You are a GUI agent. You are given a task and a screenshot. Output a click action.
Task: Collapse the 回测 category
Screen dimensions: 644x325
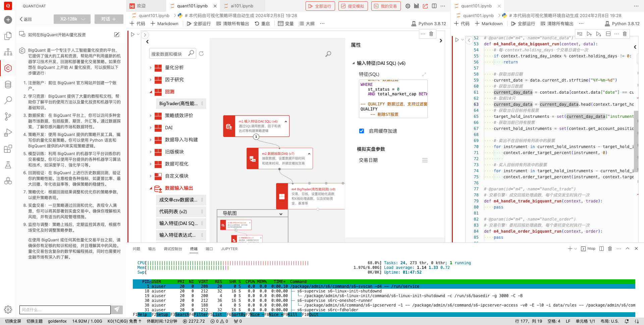coord(151,92)
